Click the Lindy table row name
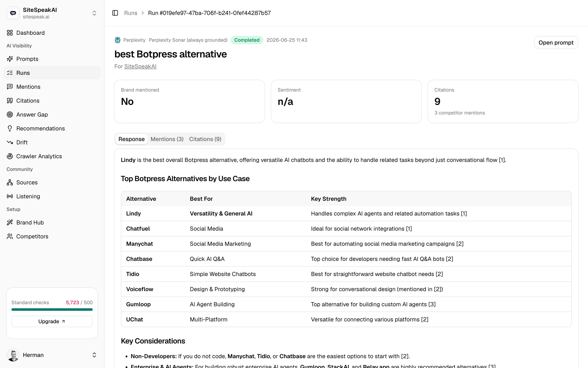Screen dimensions: 588x368 (x=133, y=213)
